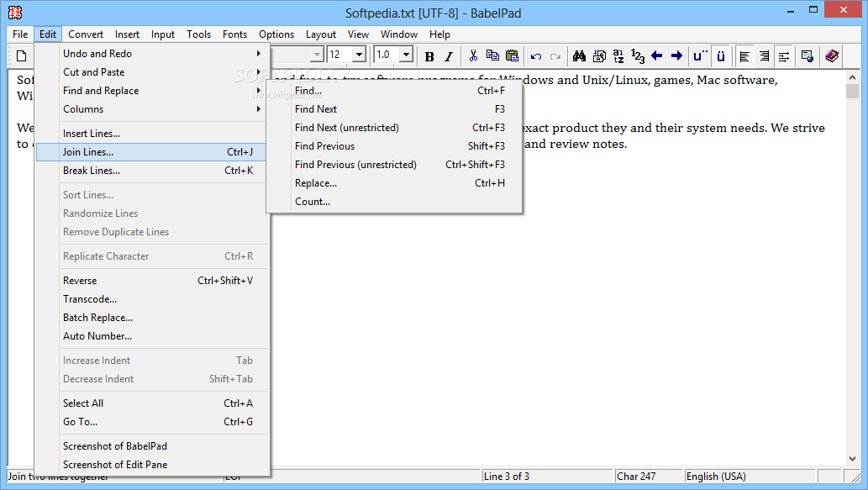Click the blue left arrow icon
868x490 pixels.
[x=657, y=56]
